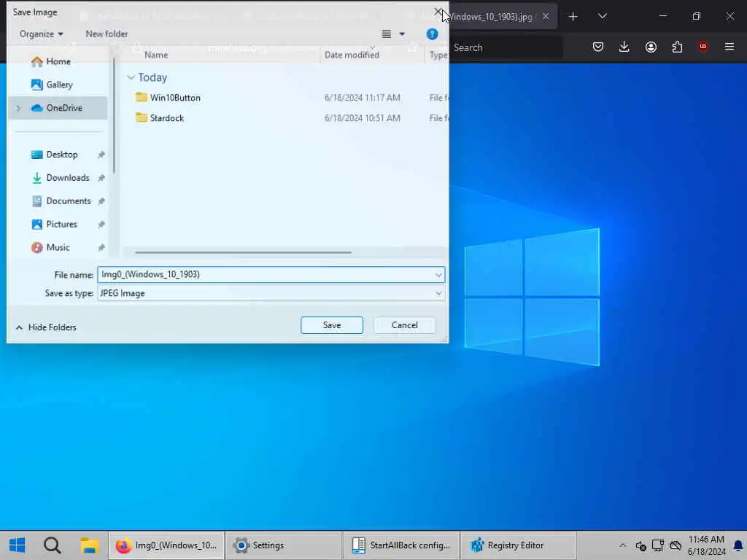This screenshot has height=560, width=747.
Task: Open Firefox downloads panel icon
Action: coord(624,47)
